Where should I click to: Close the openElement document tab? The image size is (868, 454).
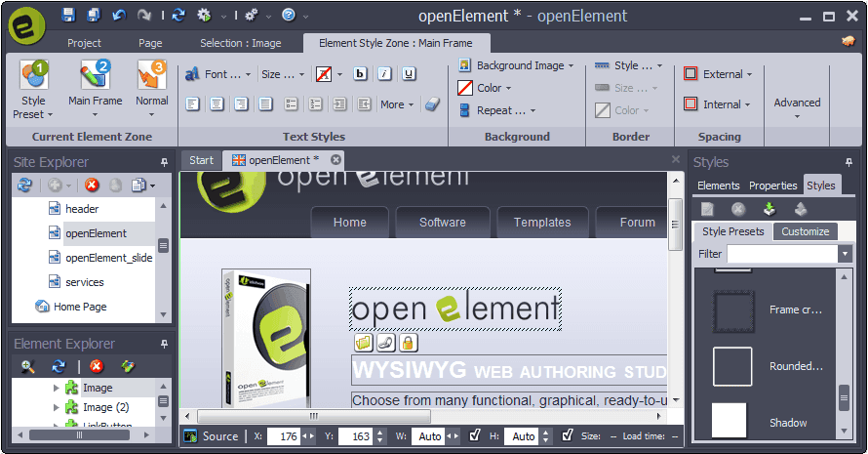coord(335,160)
